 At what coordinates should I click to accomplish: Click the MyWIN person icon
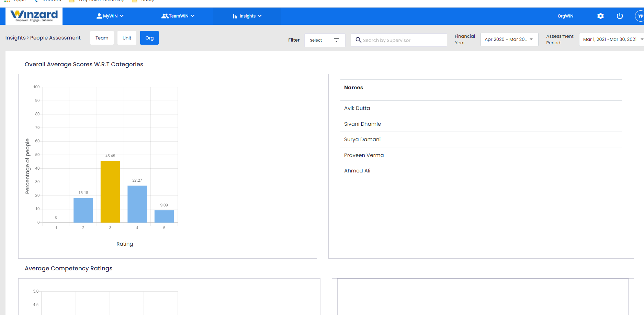(x=99, y=15)
